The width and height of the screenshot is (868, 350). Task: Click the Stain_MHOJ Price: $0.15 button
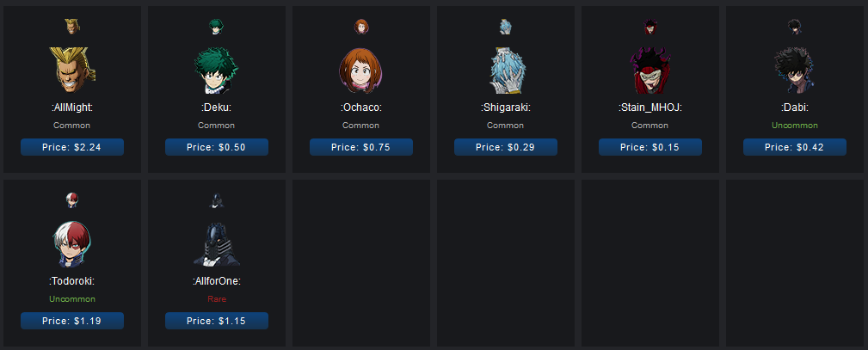point(649,147)
